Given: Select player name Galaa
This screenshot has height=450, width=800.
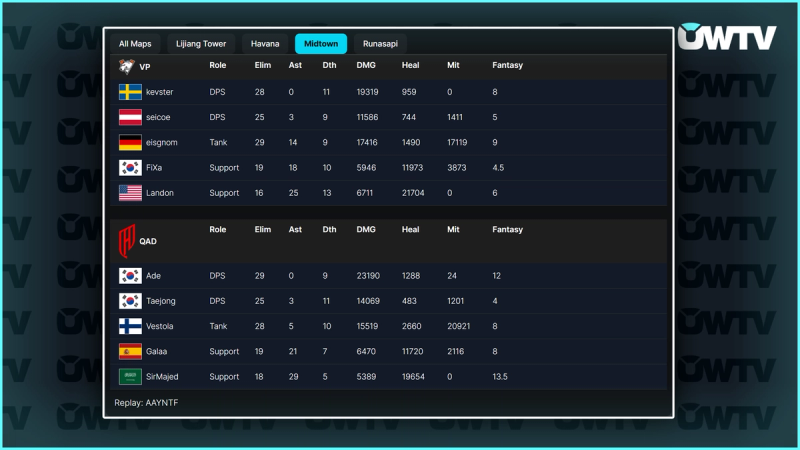Looking at the screenshot, I should (x=156, y=351).
